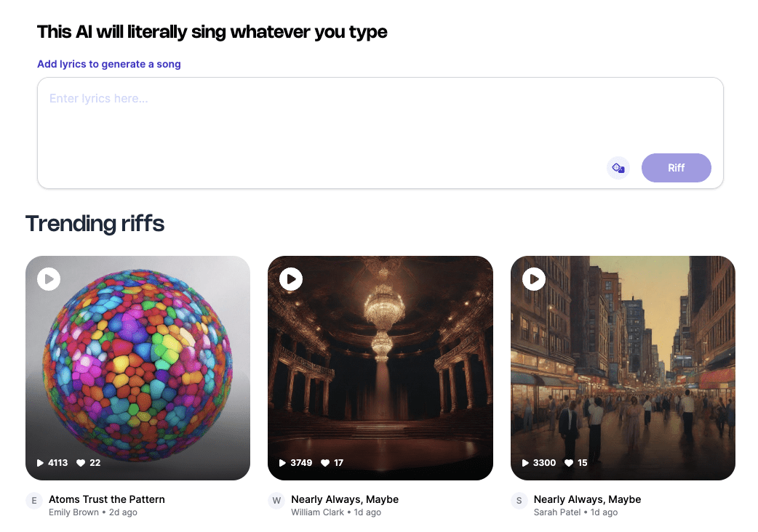Click the 3300 play count icon
758x532 pixels.
pos(526,463)
